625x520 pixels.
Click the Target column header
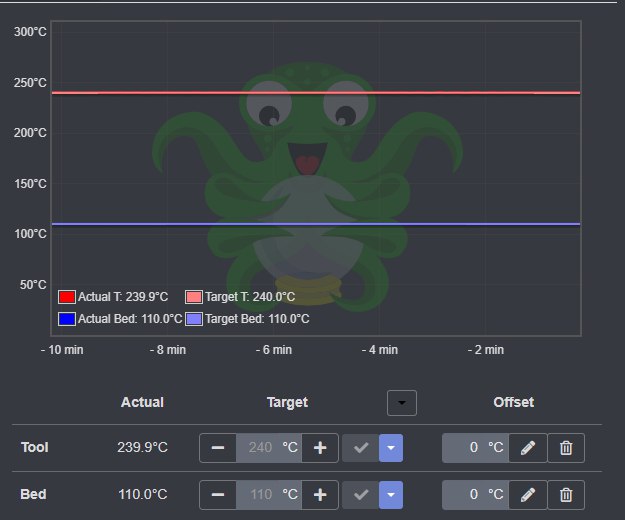point(287,402)
